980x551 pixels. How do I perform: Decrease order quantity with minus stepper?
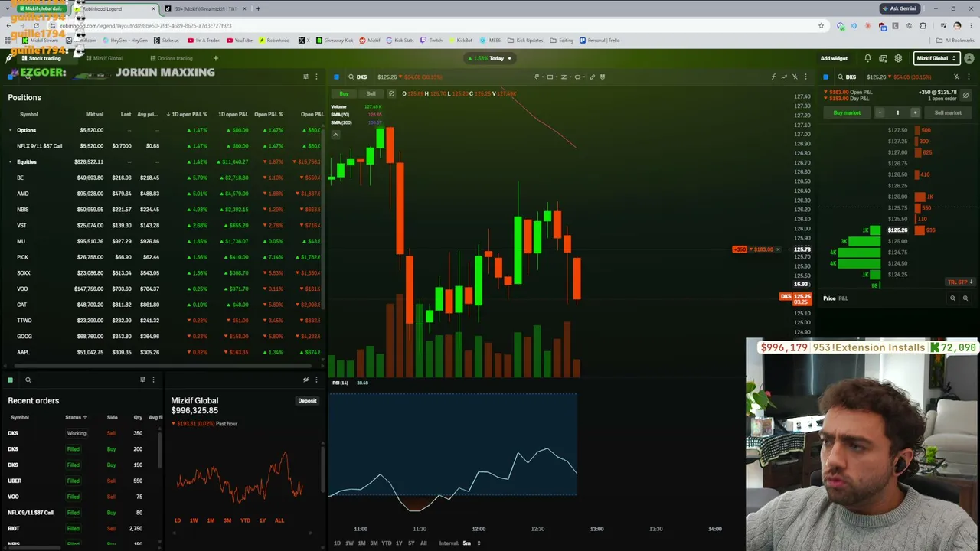(880, 112)
